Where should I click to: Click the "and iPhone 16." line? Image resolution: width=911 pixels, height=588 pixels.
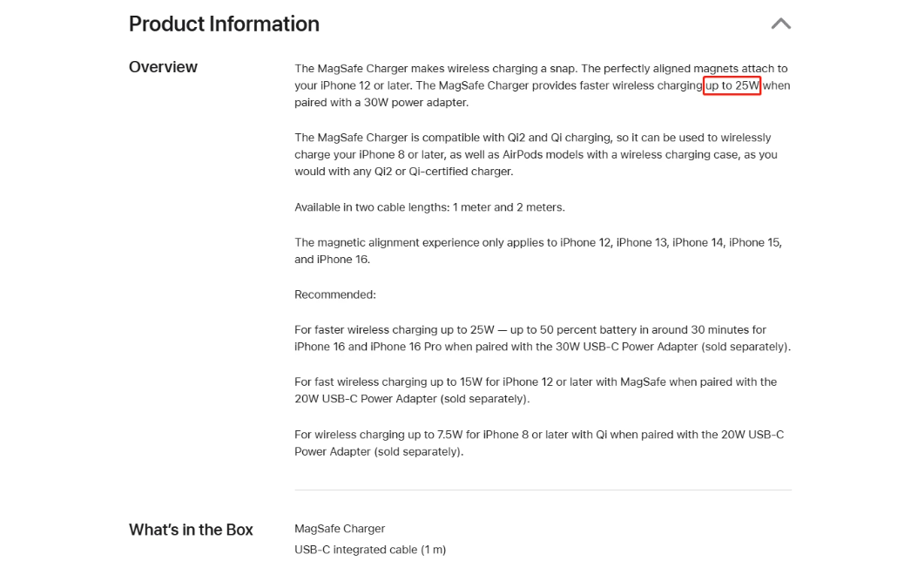[x=333, y=259]
